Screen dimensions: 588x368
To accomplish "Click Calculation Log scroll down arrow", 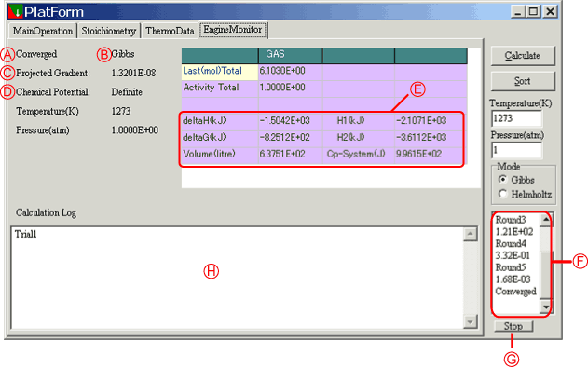I will coord(471,321).
